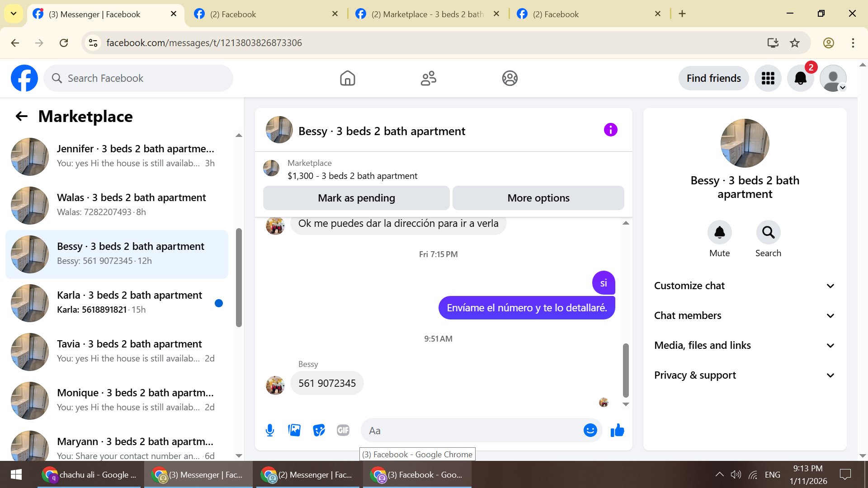Expand the Privacy & support section
868x488 pixels.
click(x=745, y=375)
